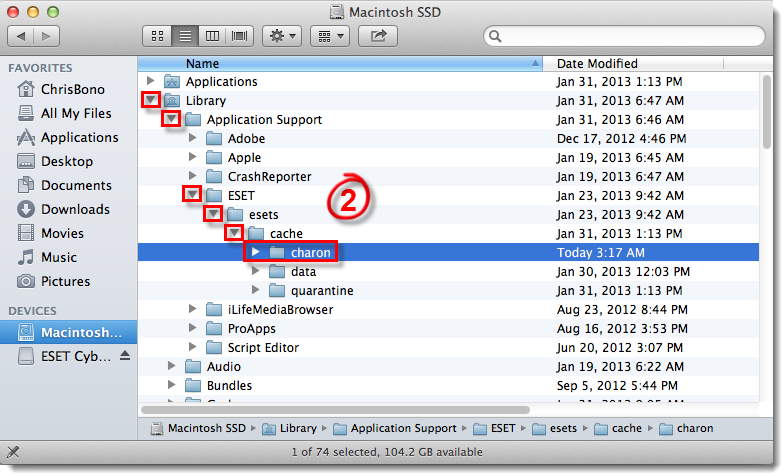Collapse the Library folder

150,101
